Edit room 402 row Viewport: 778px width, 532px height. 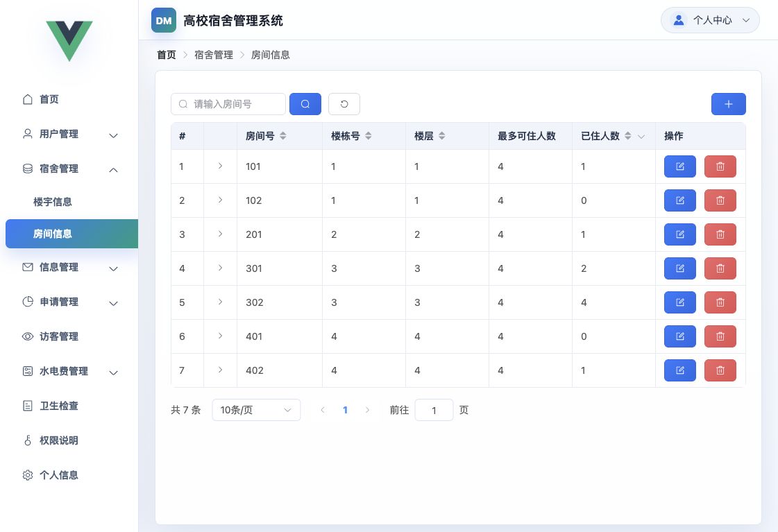(679, 370)
